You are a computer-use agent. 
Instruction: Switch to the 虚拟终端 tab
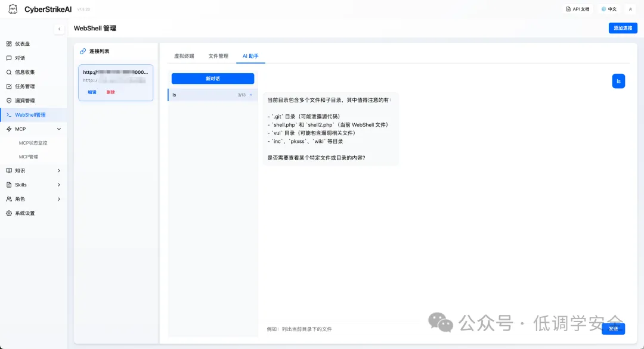[x=184, y=56]
